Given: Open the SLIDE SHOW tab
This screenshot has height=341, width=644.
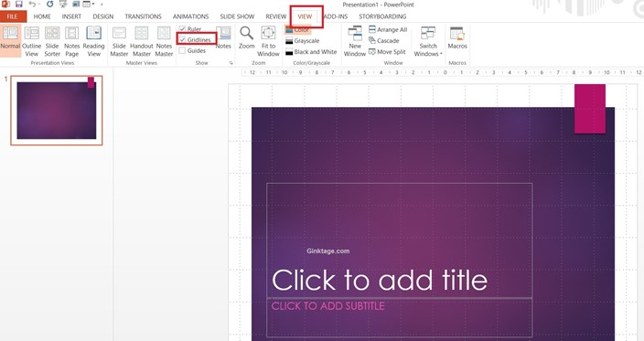Looking at the screenshot, I should click(x=237, y=16).
